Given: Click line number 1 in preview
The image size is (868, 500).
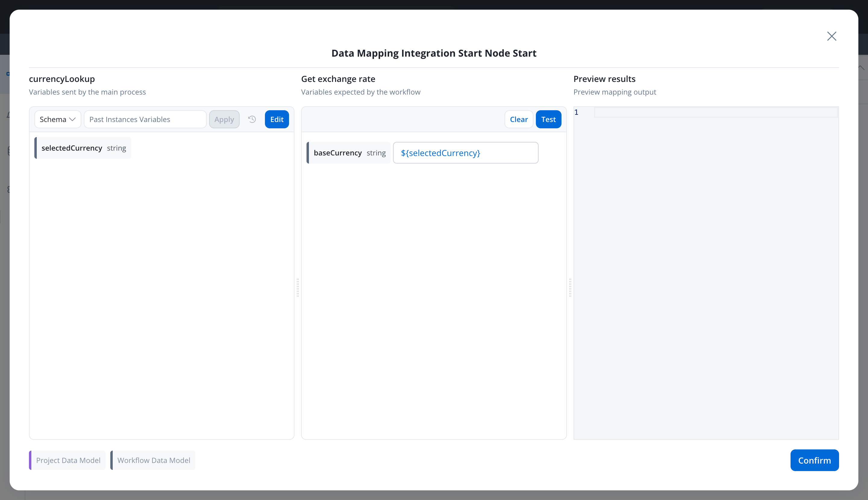Looking at the screenshot, I should (576, 112).
